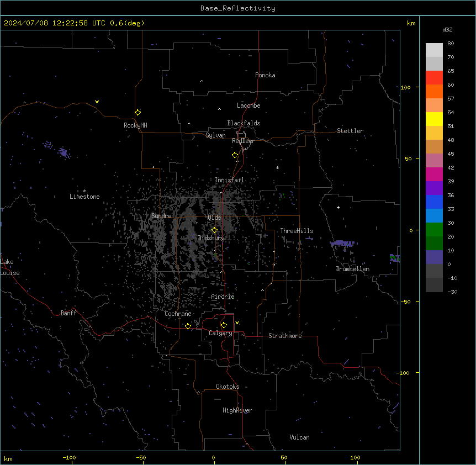Viewport: 476px width, 465px height.
Task: Click the Strathmore label
Action: [285, 336]
